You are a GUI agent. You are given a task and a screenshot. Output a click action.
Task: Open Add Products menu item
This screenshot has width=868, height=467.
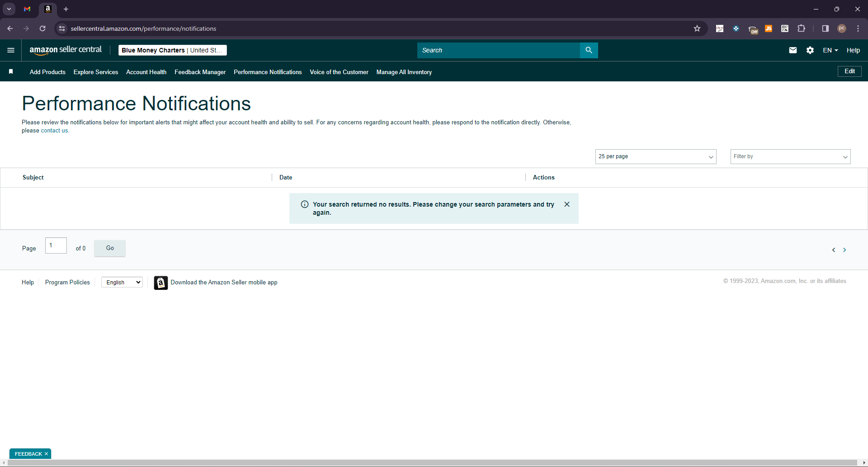point(47,72)
